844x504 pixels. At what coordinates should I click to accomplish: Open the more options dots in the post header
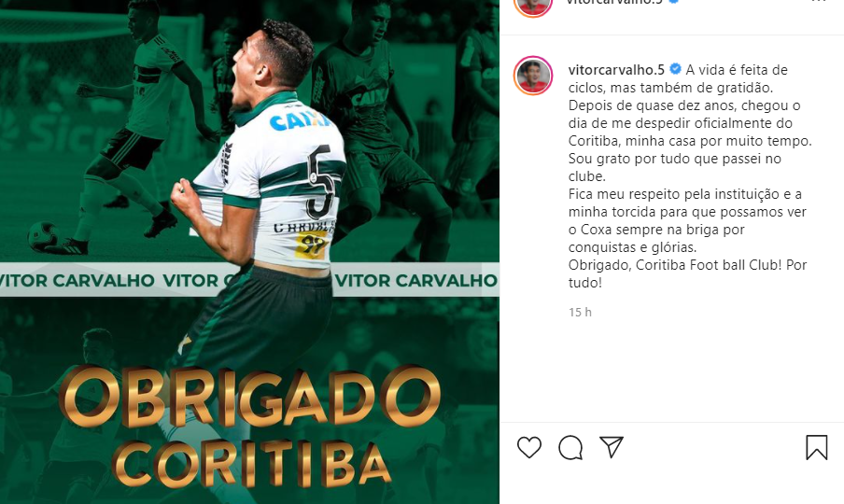(x=818, y=2)
